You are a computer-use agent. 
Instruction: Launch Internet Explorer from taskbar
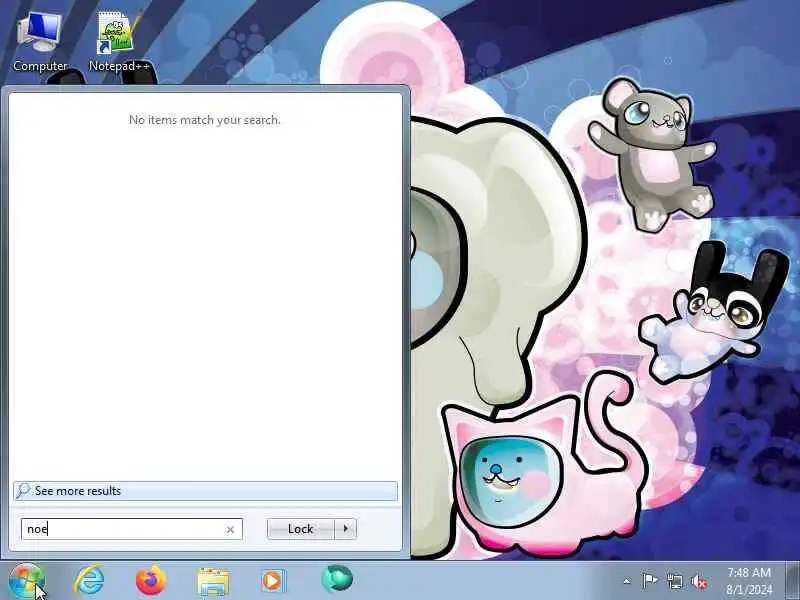pyautogui.click(x=89, y=581)
